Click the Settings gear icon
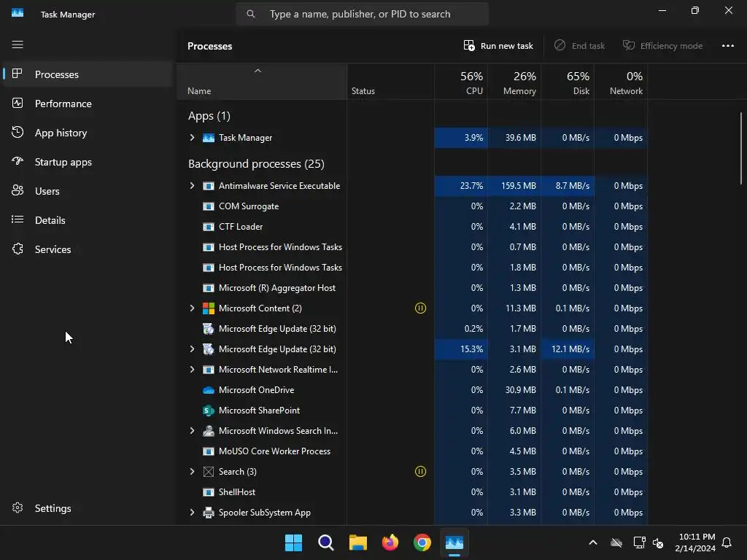The height and width of the screenshot is (560, 747). [18, 507]
